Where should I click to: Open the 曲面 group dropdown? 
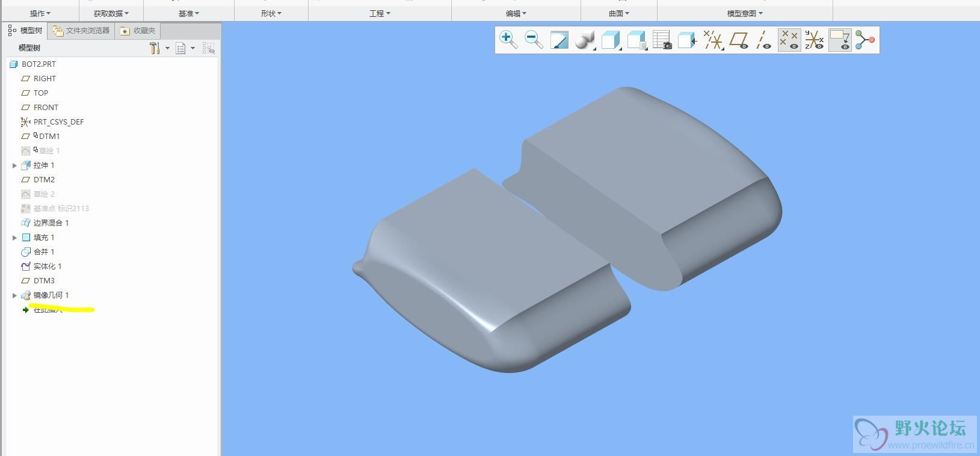(x=619, y=13)
